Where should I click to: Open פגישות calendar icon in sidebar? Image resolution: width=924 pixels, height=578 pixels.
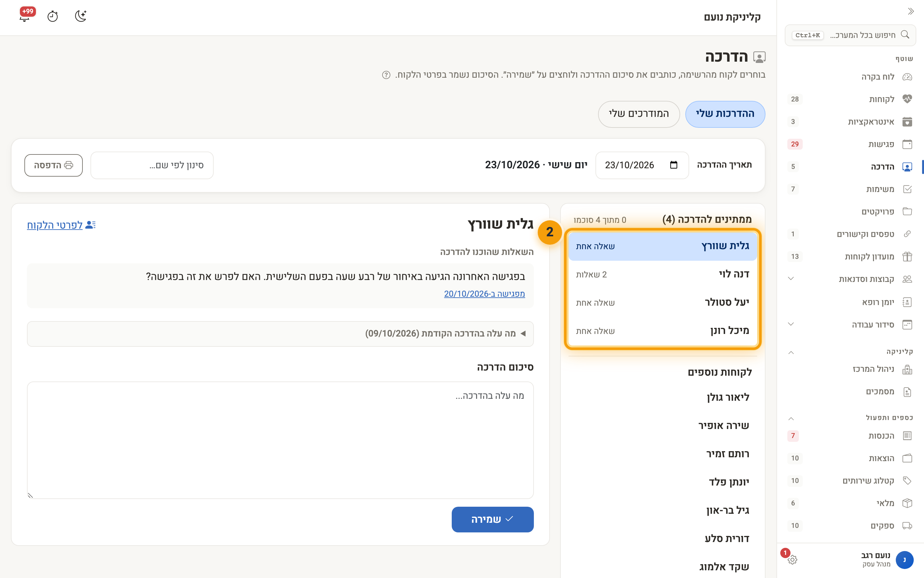click(907, 144)
